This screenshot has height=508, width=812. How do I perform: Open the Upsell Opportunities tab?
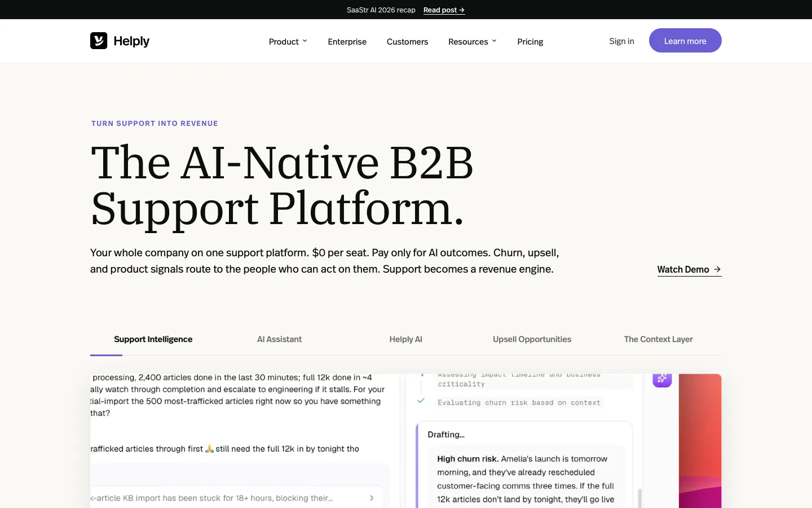click(x=532, y=339)
